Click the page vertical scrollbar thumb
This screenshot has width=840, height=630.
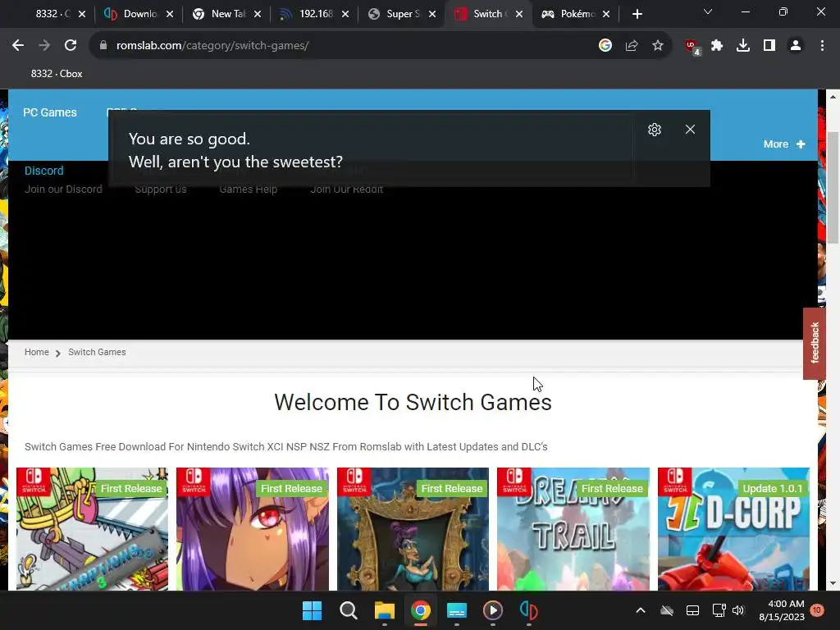833,188
